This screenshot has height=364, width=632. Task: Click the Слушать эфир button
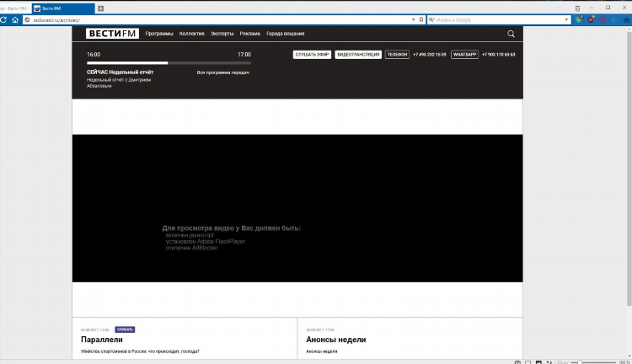click(x=312, y=55)
